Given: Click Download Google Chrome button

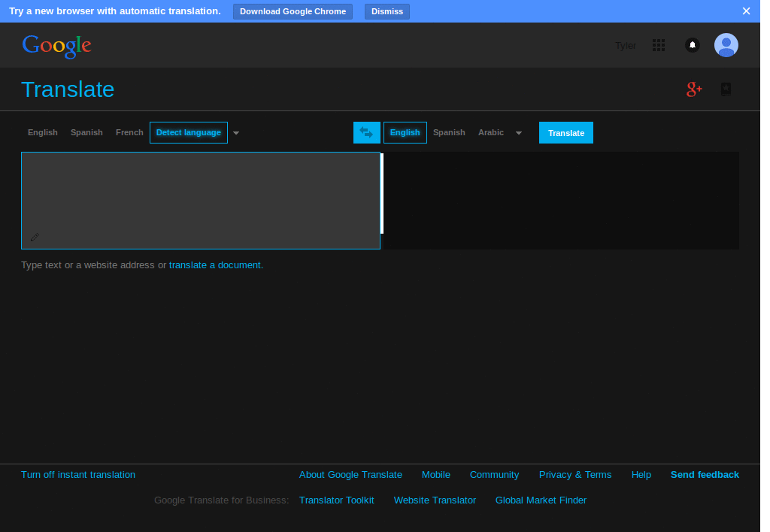Looking at the screenshot, I should (x=293, y=11).
